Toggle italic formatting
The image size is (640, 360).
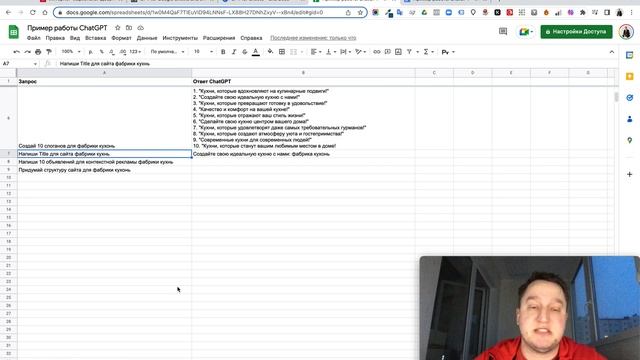(234, 52)
